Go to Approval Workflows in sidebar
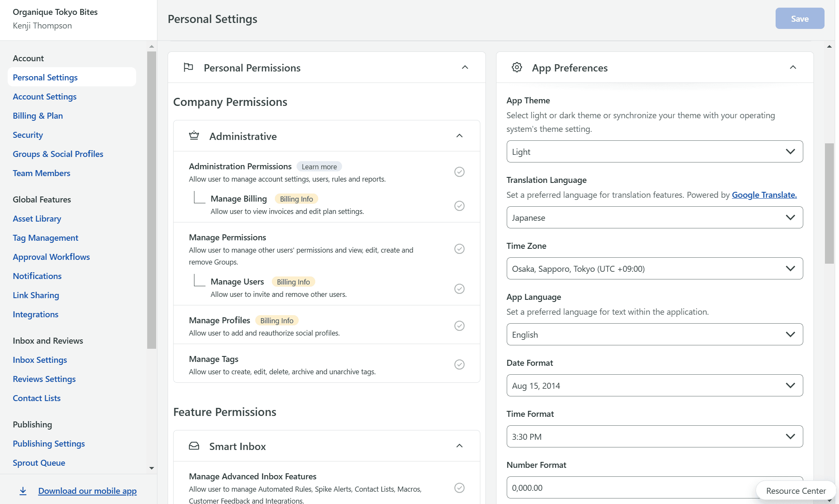Screen dimensions: 839x504 click(x=51, y=257)
